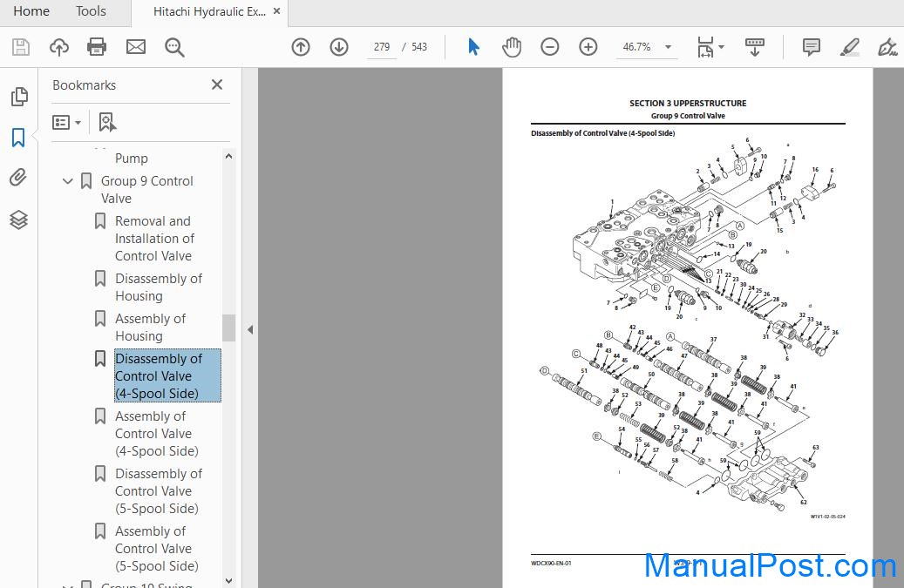
Task: Collapse the navigation pane arrow
Action: point(250,329)
